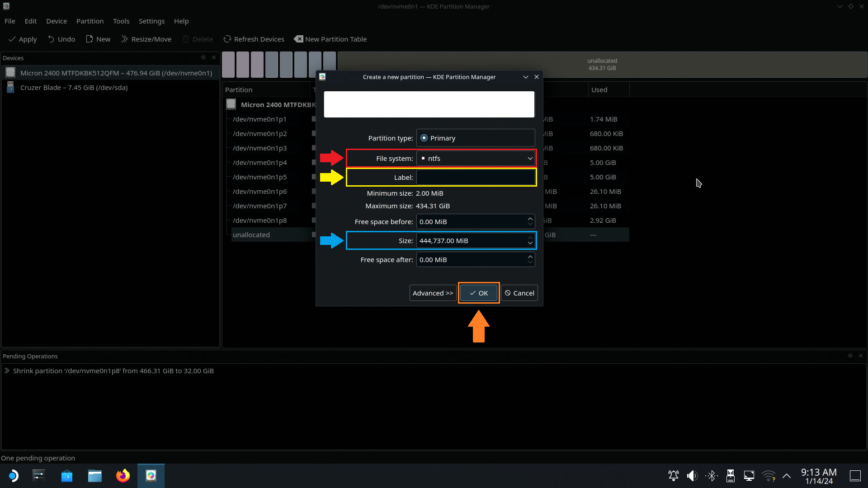Open the Bluetooth tray icon
The image size is (868, 488).
tap(712, 476)
